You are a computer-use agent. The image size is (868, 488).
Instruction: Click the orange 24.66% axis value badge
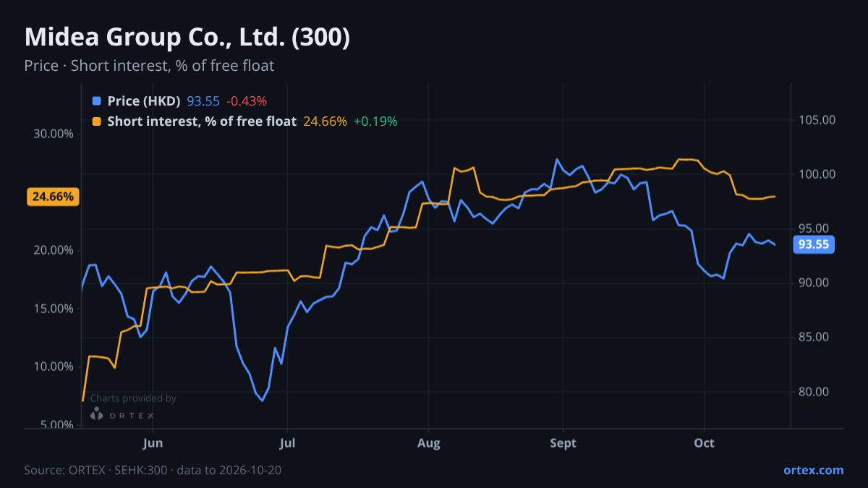53,197
